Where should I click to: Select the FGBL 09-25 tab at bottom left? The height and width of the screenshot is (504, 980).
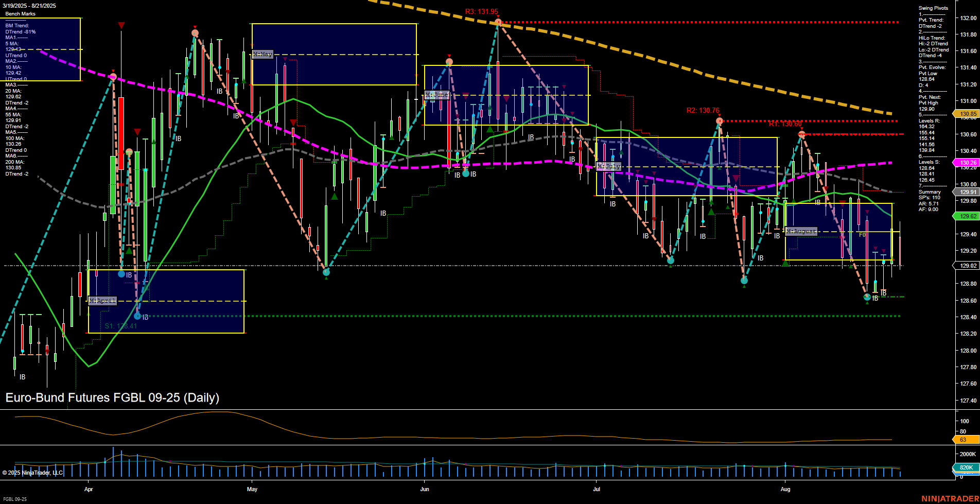[15, 499]
